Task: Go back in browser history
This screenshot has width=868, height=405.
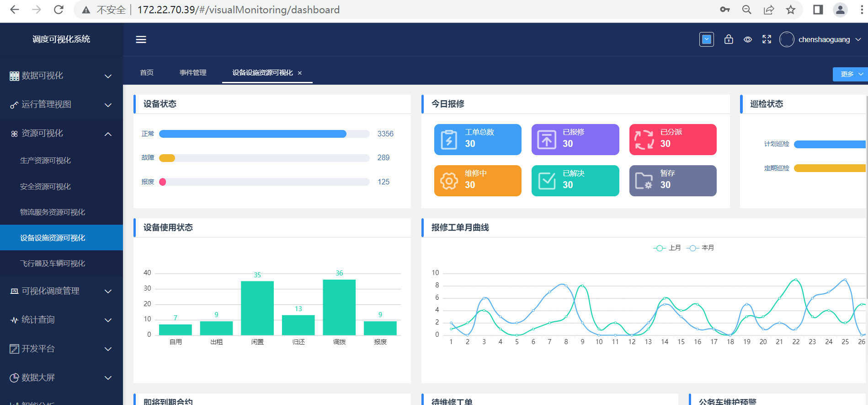Action: (x=15, y=10)
